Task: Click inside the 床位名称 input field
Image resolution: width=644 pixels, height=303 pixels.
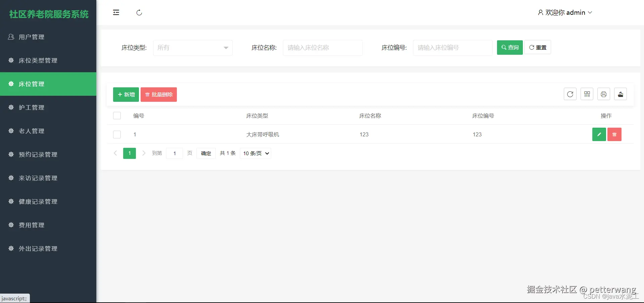Action: (x=322, y=48)
